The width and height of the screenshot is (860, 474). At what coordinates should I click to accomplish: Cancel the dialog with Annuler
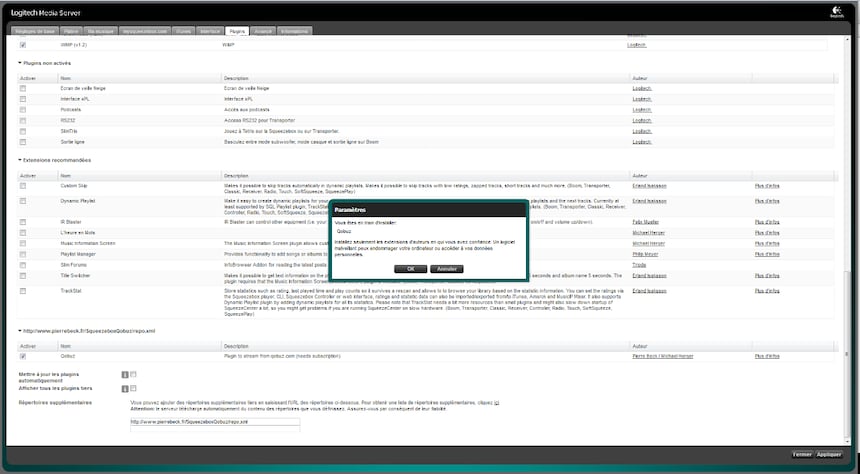pyautogui.click(x=446, y=269)
